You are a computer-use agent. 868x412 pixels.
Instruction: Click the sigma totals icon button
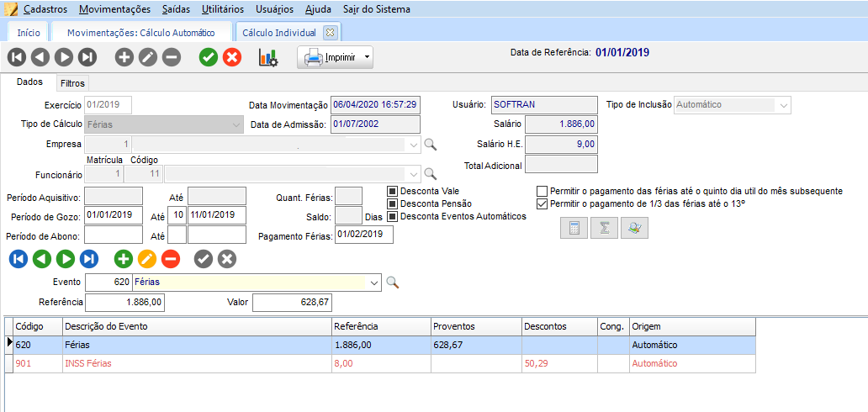tap(604, 228)
